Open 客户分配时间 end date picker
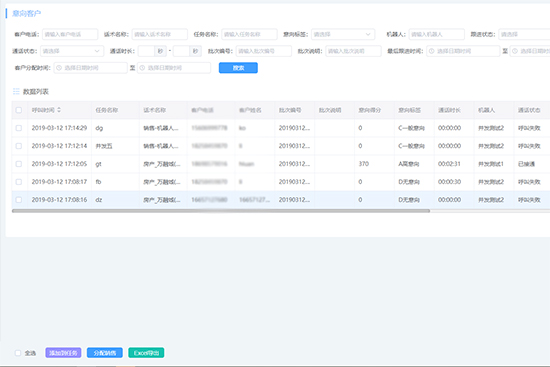The width and height of the screenshot is (550, 367). coord(174,68)
